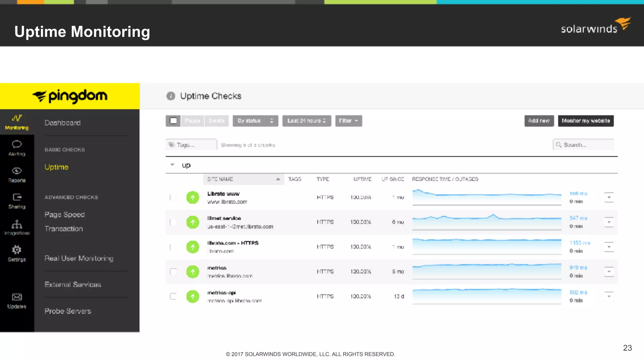The width and height of the screenshot is (644, 362).
Task: Open the metrics-api check name
Action: point(221,293)
